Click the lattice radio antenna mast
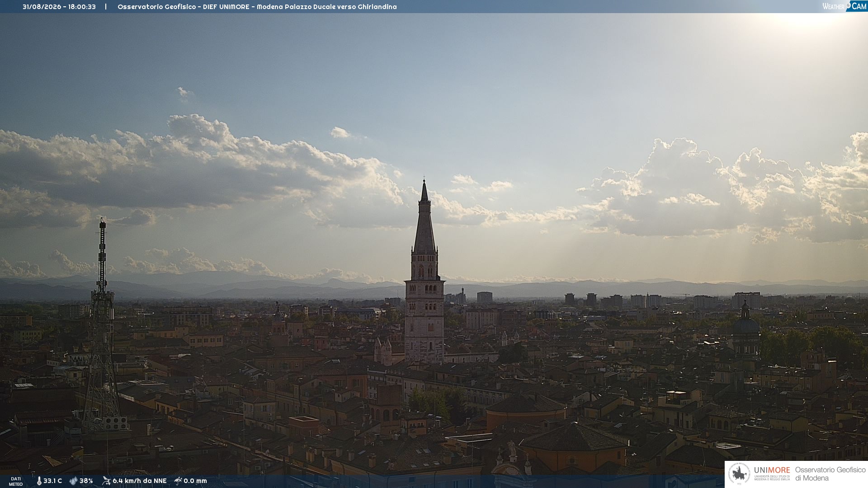 102,325
